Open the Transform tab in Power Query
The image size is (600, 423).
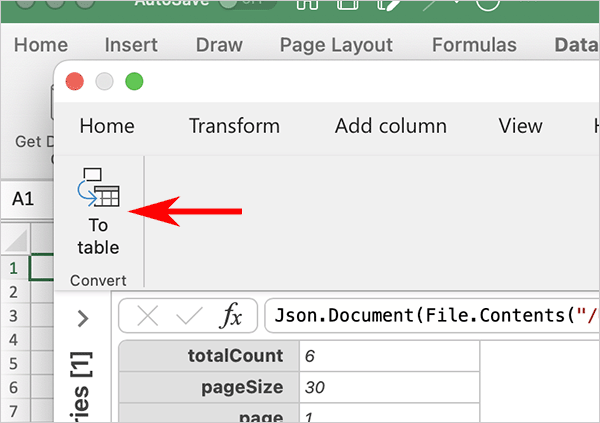tap(234, 126)
